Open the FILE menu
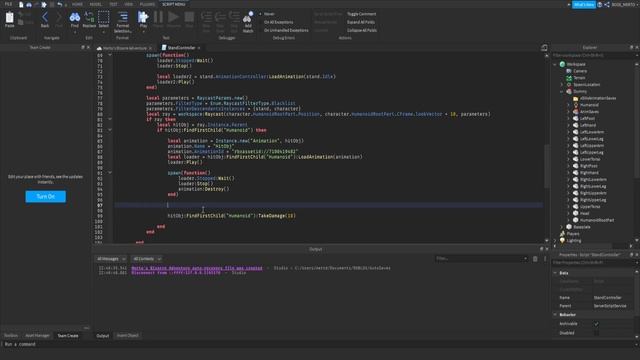 (8, 4)
